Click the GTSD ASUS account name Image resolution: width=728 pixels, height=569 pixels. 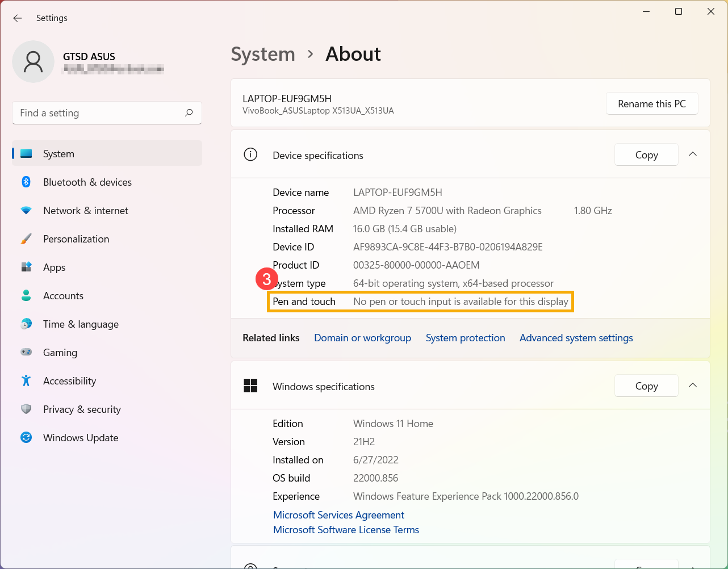tap(89, 56)
